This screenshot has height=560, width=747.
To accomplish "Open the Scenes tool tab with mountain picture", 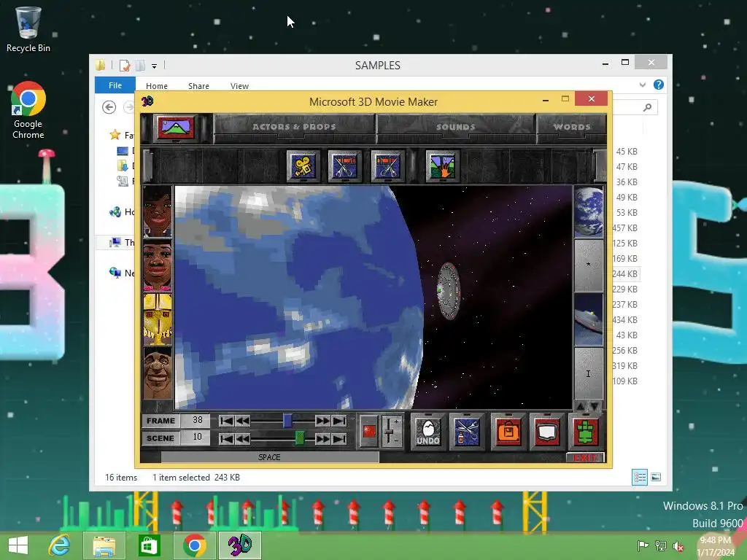I will [176, 128].
